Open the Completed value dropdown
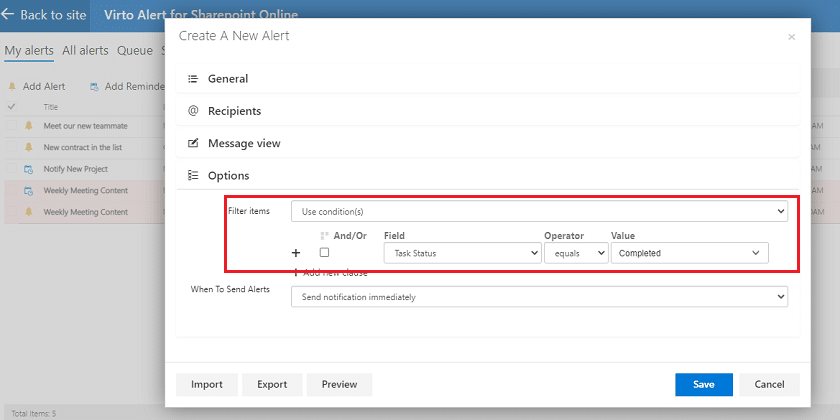 tap(689, 253)
